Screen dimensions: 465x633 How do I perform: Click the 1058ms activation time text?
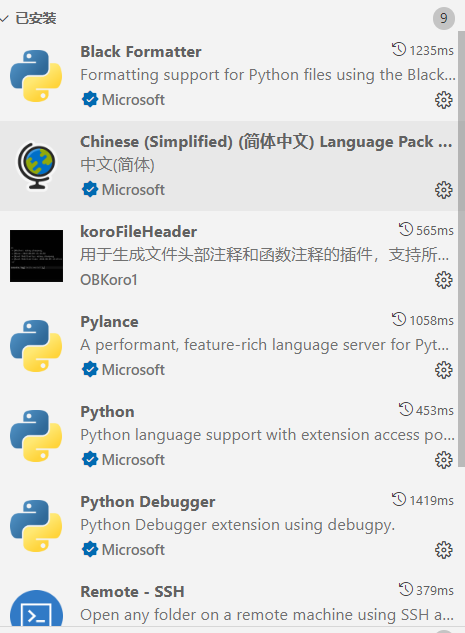[x=431, y=321]
